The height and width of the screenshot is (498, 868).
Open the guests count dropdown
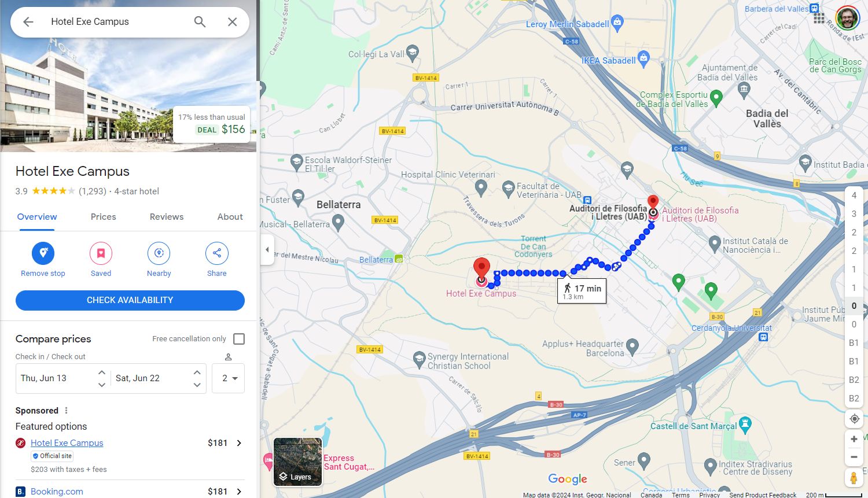coord(228,378)
